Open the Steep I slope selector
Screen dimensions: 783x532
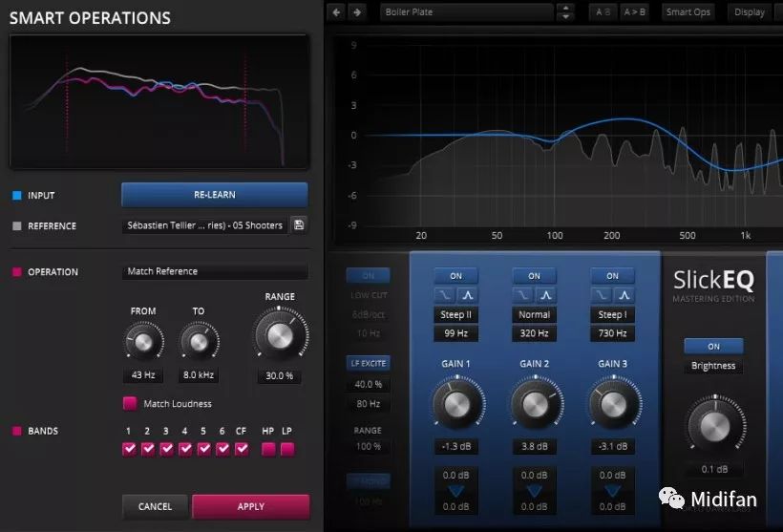pos(613,314)
